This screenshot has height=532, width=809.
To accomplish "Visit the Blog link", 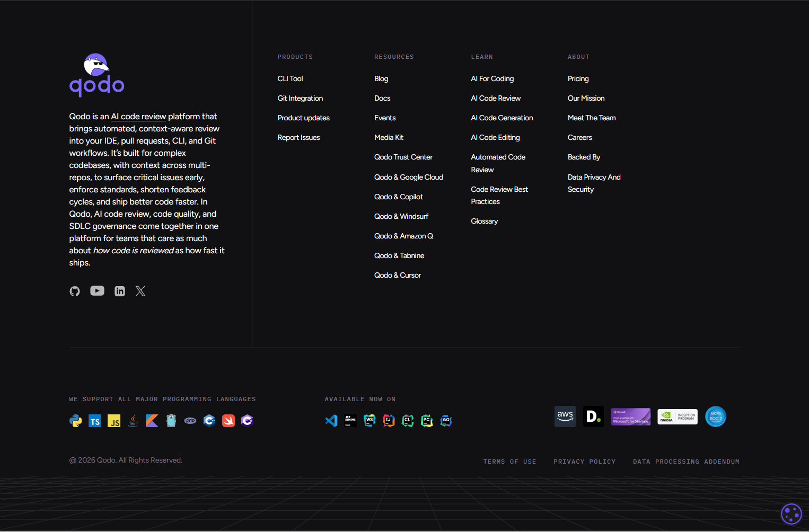I will pos(381,78).
